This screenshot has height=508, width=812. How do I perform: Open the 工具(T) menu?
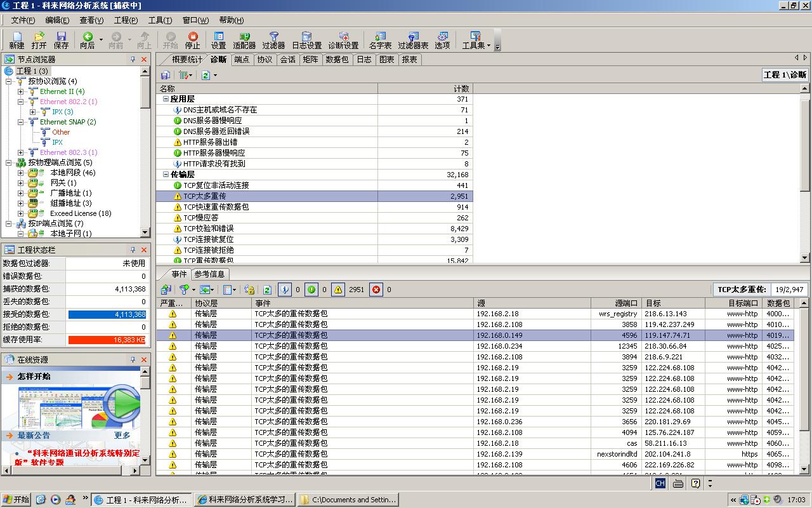point(160,20)
